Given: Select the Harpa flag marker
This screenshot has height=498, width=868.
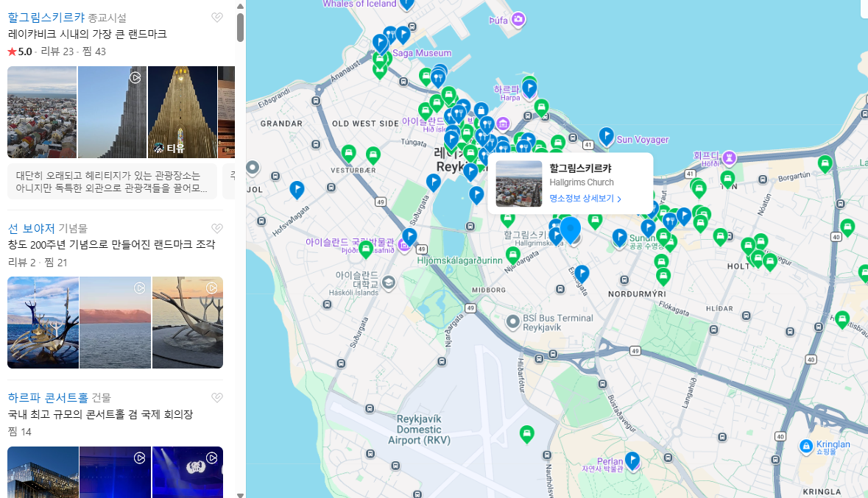Looking at the screenshot, I should pyautogui.click(x=529, y=88).
